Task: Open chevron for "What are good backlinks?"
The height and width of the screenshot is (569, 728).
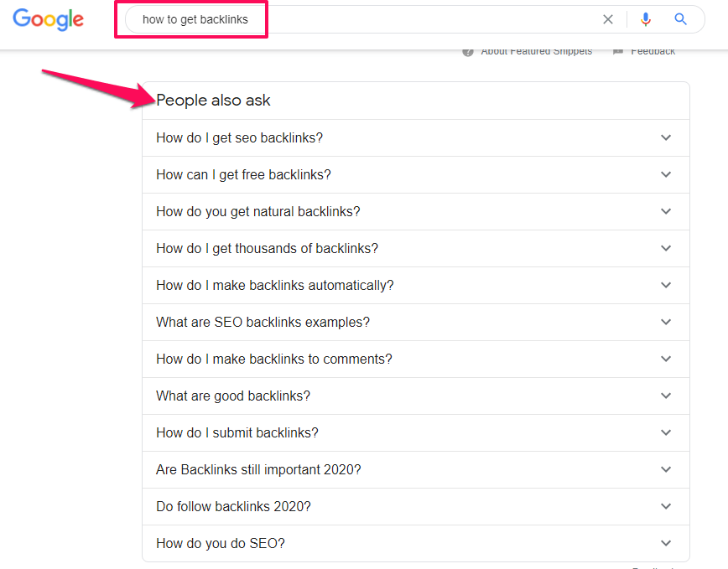Action: pyautogui.click(x=666, y=396)
